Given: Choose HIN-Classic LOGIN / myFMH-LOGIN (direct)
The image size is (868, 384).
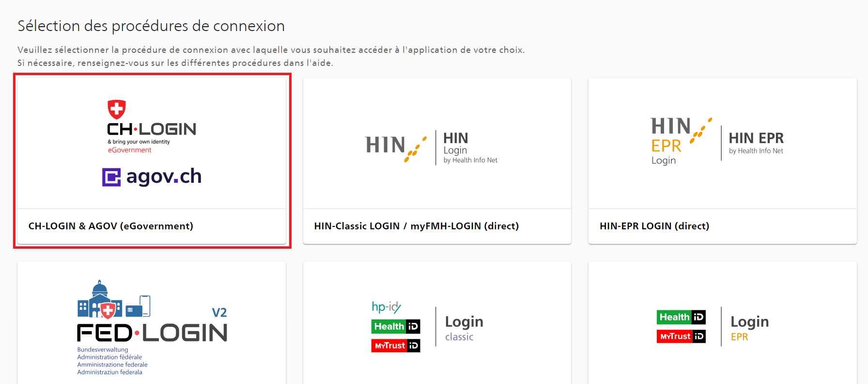Looking at the screenshot, I should [417, 226].
